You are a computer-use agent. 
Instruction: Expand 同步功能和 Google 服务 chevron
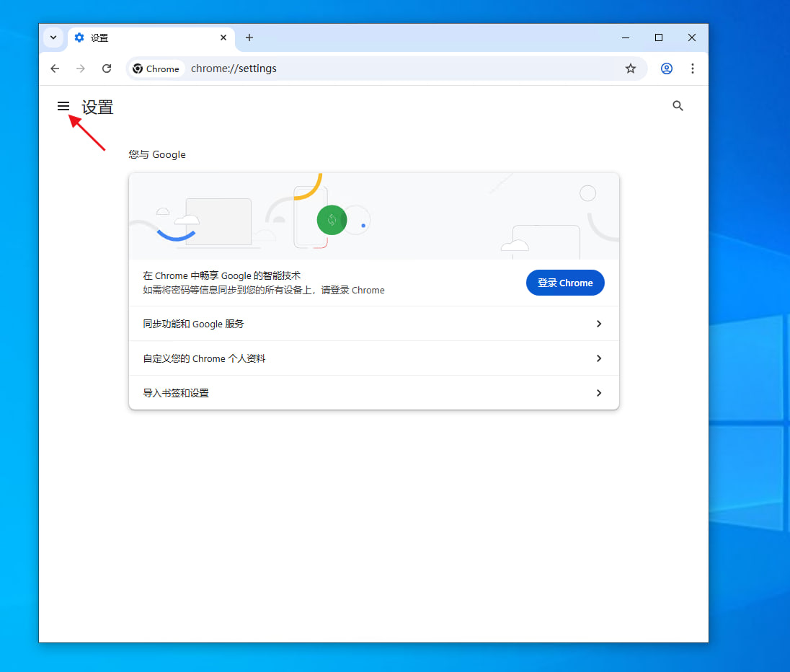pos(598,324)
